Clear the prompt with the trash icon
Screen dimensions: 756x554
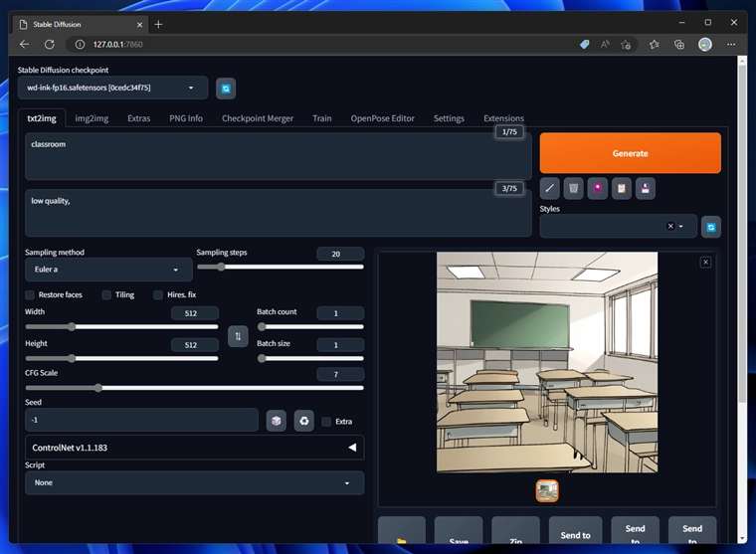click(573, 189)
